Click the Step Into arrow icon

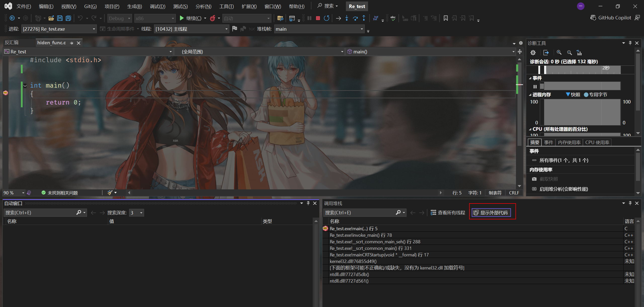pyautogui.click(x=347, y=18)
